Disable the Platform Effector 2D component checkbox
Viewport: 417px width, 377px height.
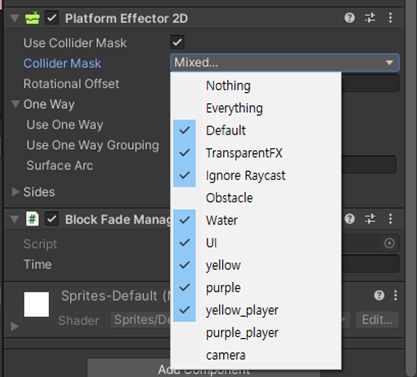coord(52,18)
